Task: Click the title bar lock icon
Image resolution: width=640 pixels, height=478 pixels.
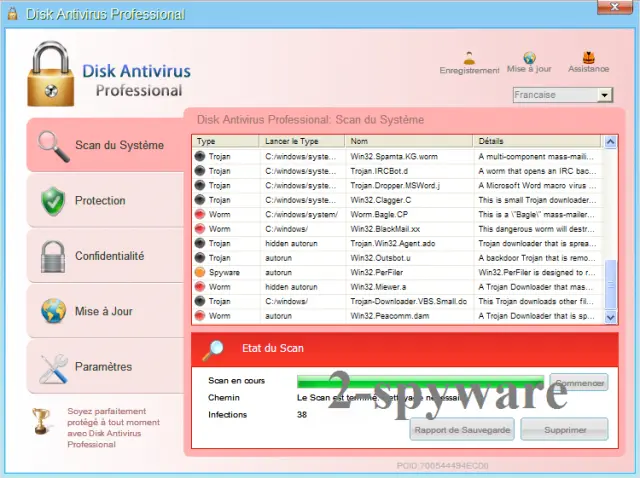Action: point(13,13)
